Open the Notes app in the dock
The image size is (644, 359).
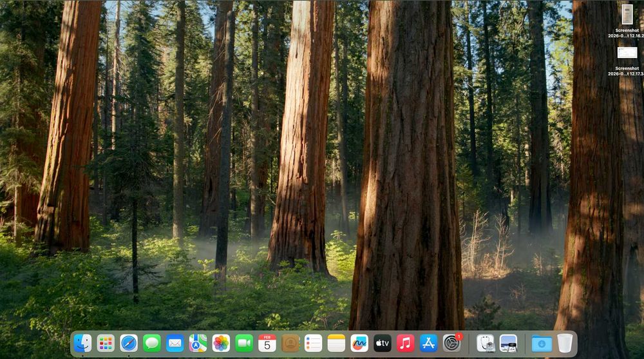336,343
